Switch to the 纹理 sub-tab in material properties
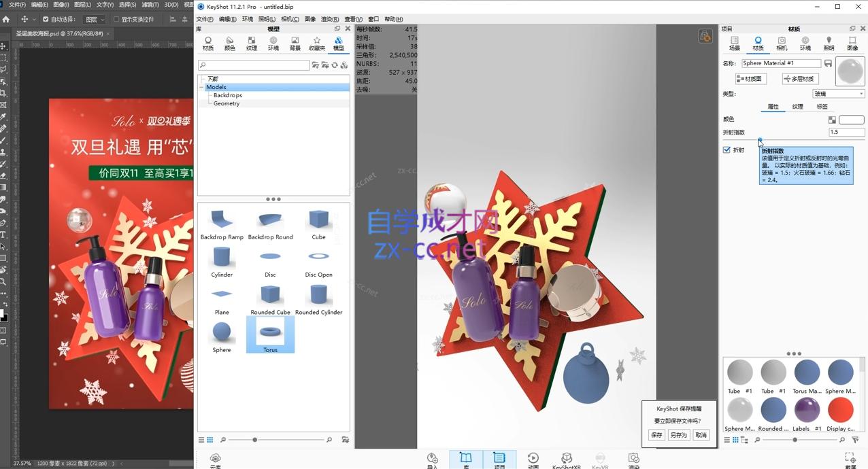Viewport: 868px width, 469px height. 798,107
